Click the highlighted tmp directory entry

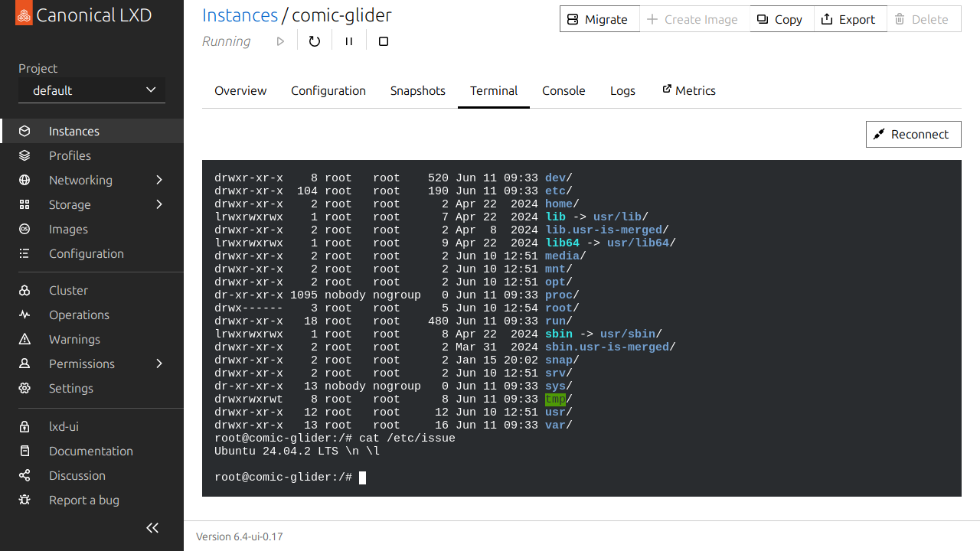point(555,399)
